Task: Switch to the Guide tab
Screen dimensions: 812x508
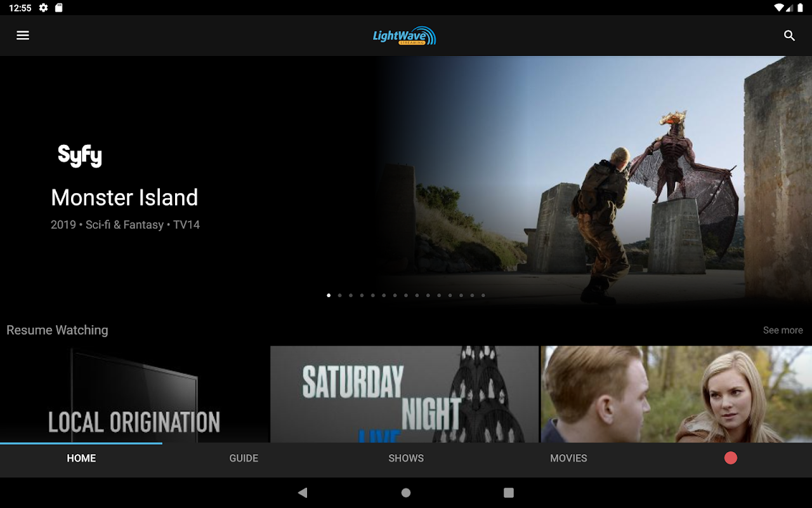Action: point(244,458)
